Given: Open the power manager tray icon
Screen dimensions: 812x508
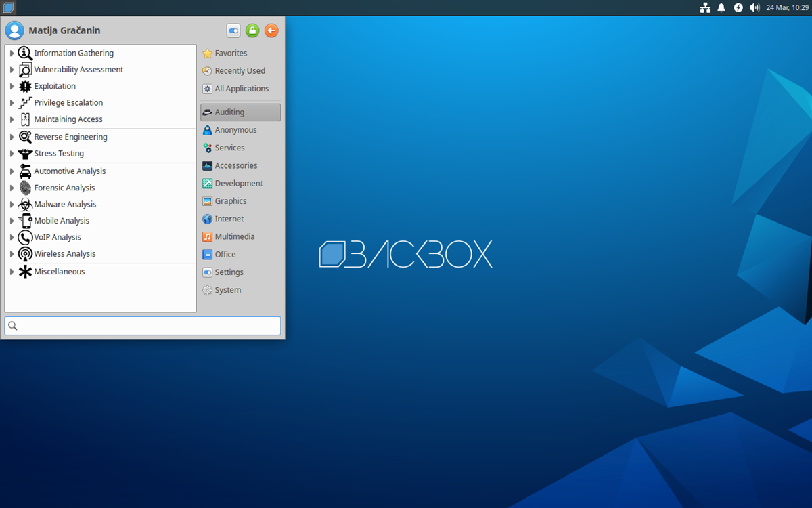Looking at the screenshot, I should pos(738,7).
